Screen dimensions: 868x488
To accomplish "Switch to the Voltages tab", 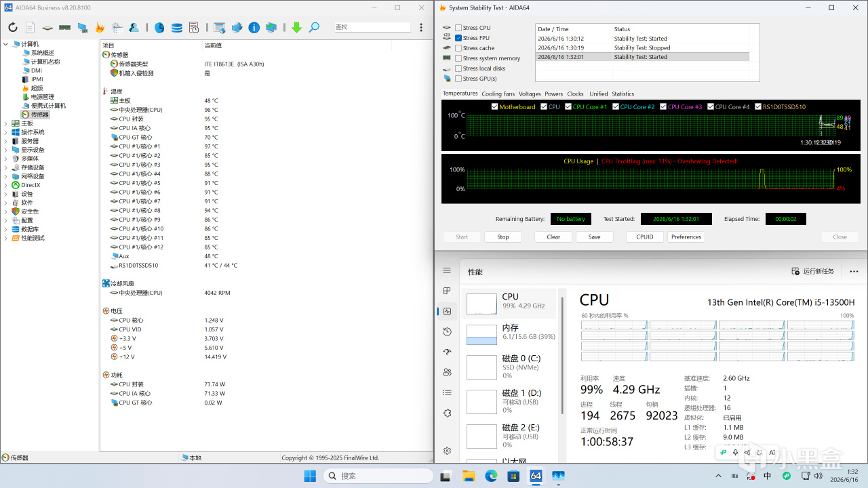I will coord(530,94).
